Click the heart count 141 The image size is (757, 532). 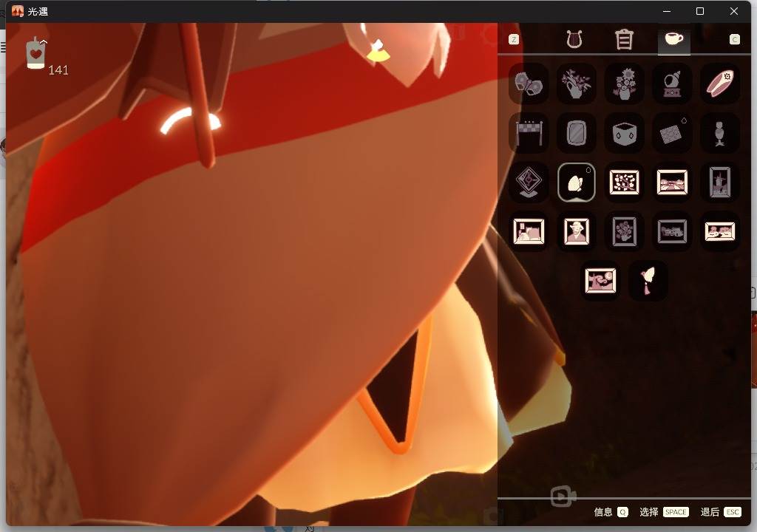(x=58, y=70)
